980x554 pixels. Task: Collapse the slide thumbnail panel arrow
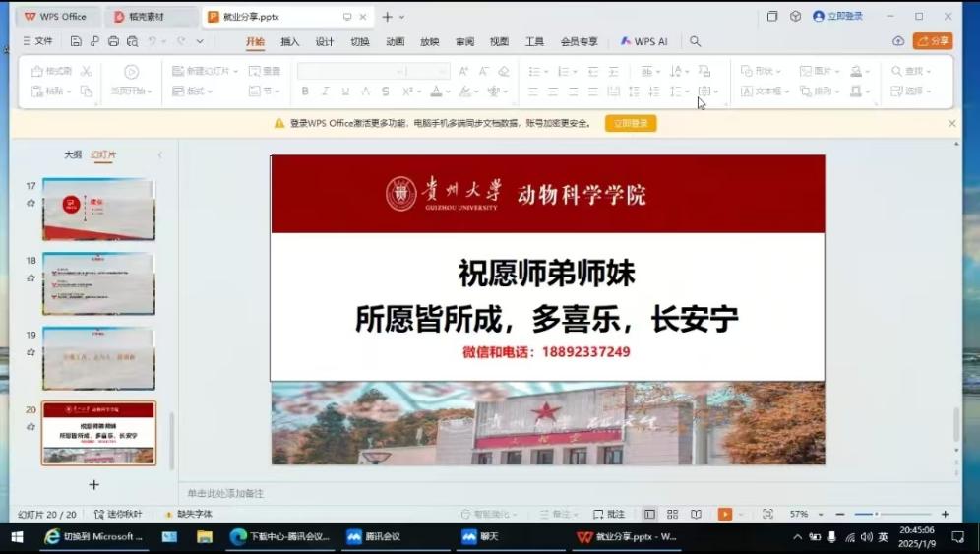pos(160,154)
